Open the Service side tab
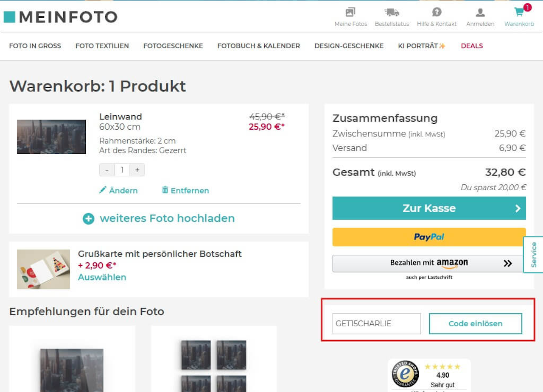 (x=533, y=255)
